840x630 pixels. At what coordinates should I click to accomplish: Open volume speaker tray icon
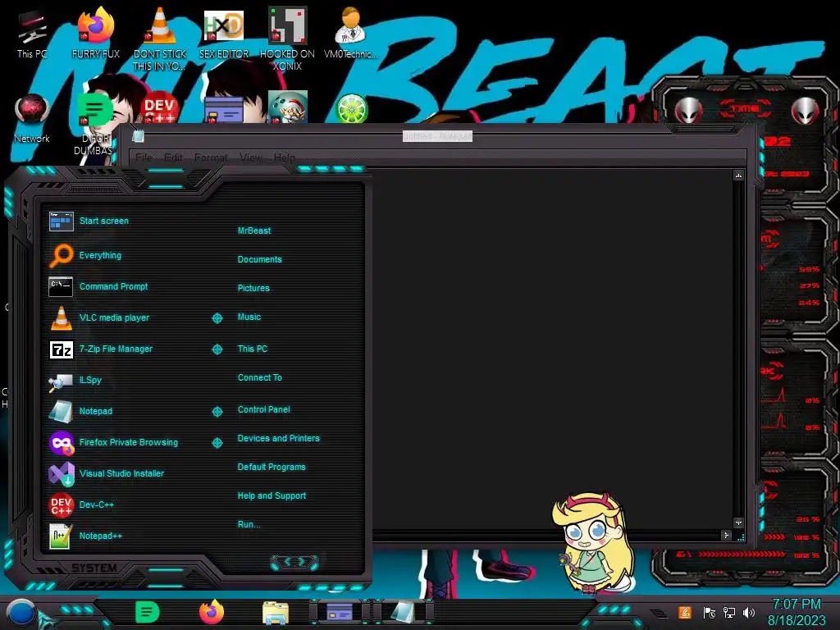[749, 612]
